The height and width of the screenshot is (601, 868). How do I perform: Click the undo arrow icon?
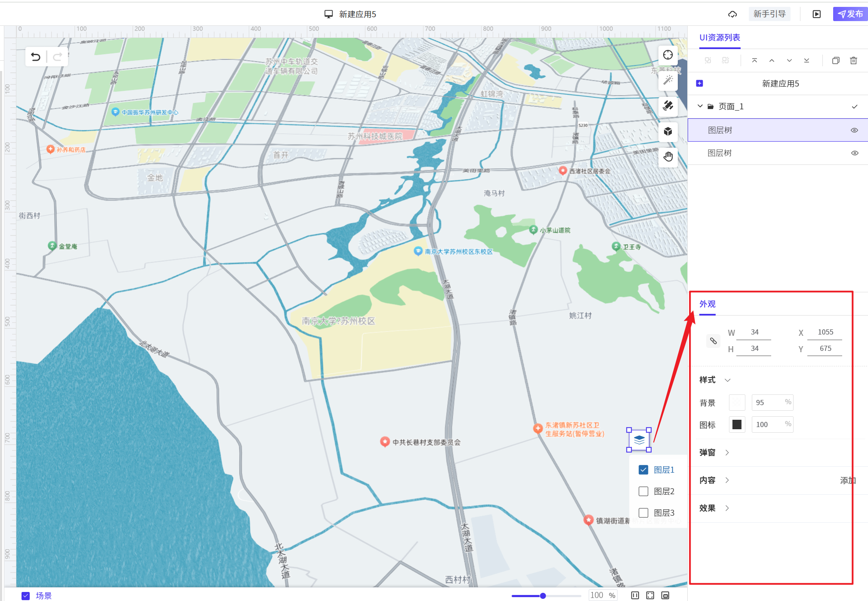36,57
